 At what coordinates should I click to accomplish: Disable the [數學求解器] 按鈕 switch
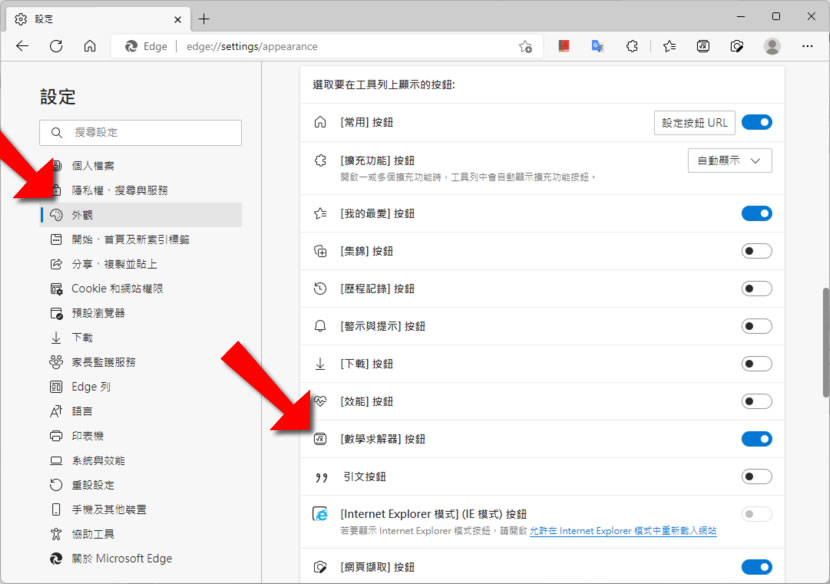756,439
